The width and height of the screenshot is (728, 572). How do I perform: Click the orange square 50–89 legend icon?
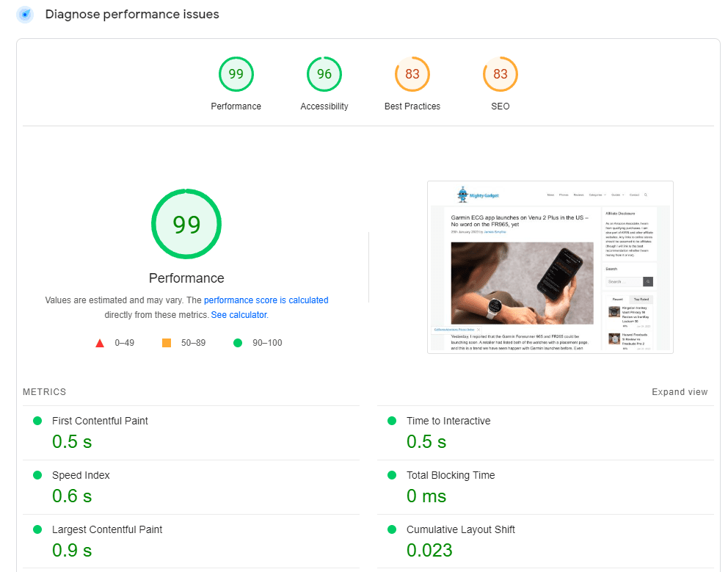(167, 343)
